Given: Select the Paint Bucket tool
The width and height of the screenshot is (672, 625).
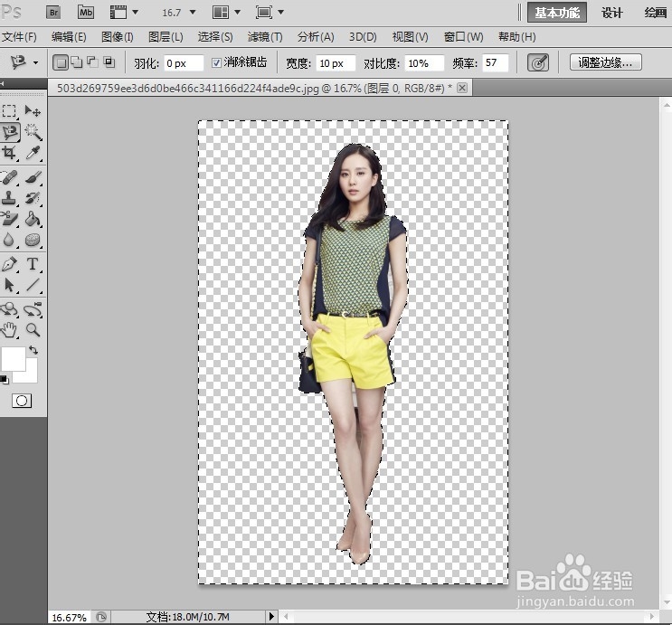Looking at the screenshot, I should (x=33, y=219).
